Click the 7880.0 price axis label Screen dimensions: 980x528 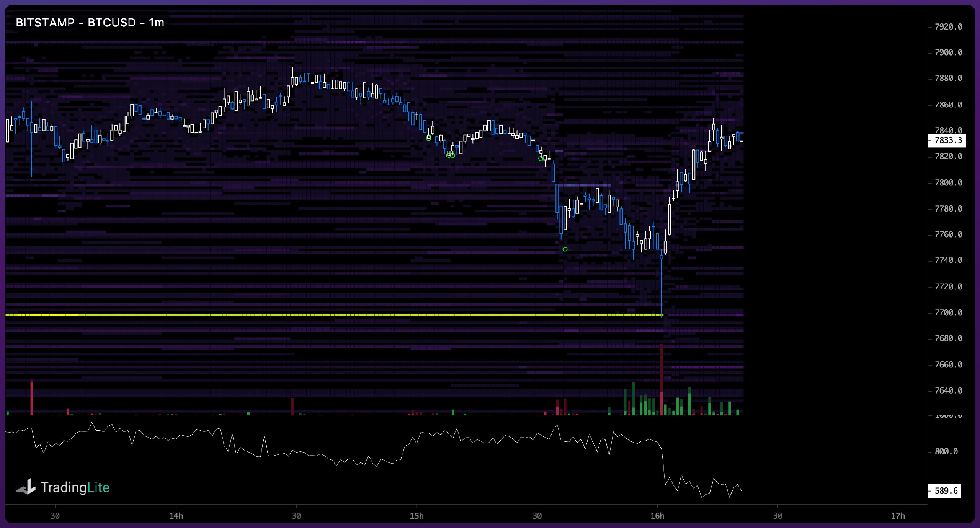[x=948, y=78]
